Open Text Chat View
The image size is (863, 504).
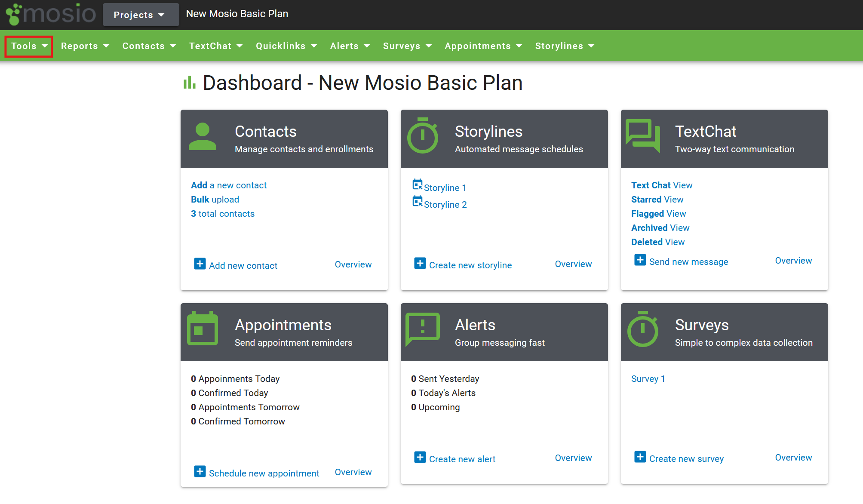click(x=662, y=185)
